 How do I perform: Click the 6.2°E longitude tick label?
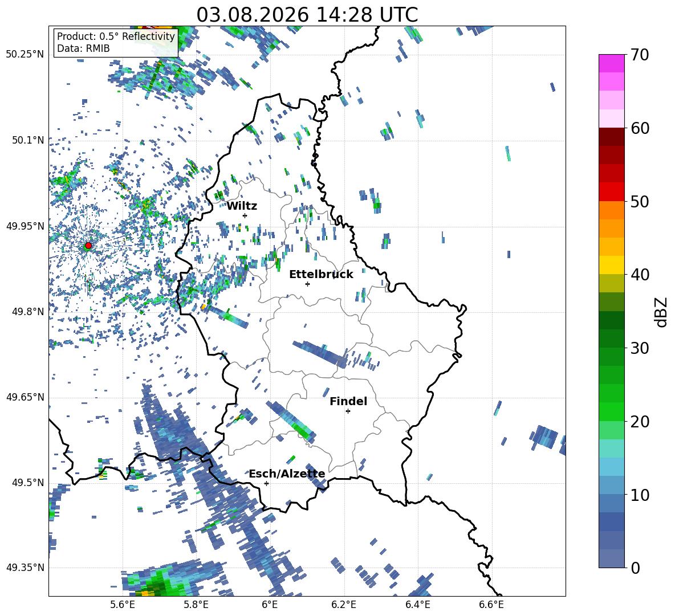pyautogui.click(x=344, y=605)
